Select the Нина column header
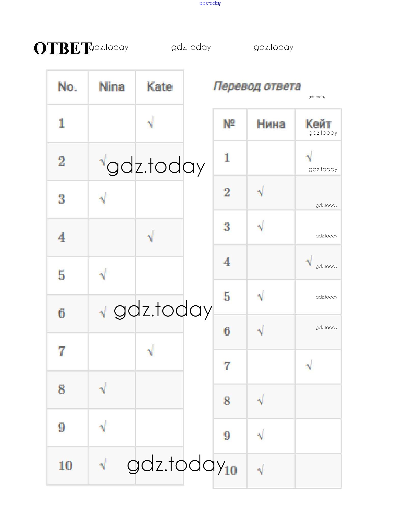Viewport: 420px width, 525px height. (x=271, y=124)
